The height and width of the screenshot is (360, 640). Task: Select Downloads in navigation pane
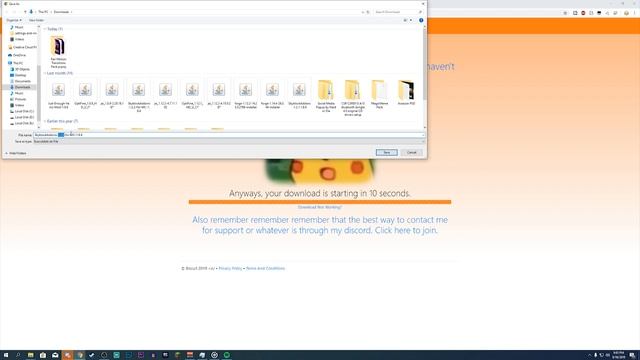(20, 87)
